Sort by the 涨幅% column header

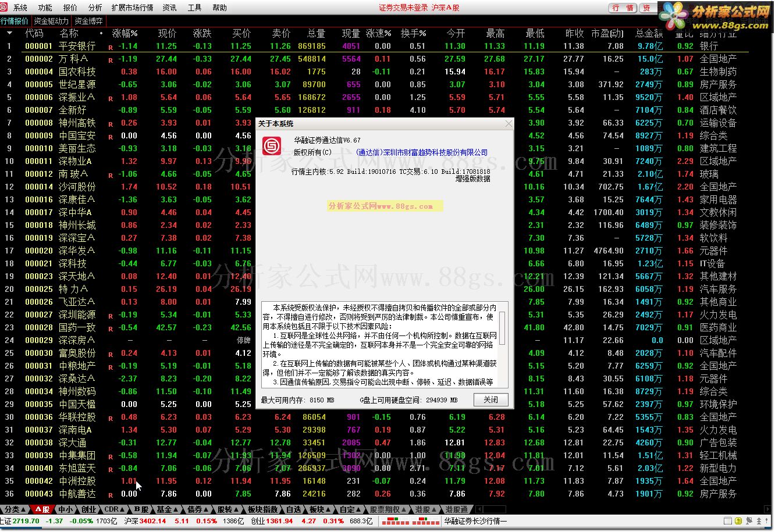click(x=125, y=33)
